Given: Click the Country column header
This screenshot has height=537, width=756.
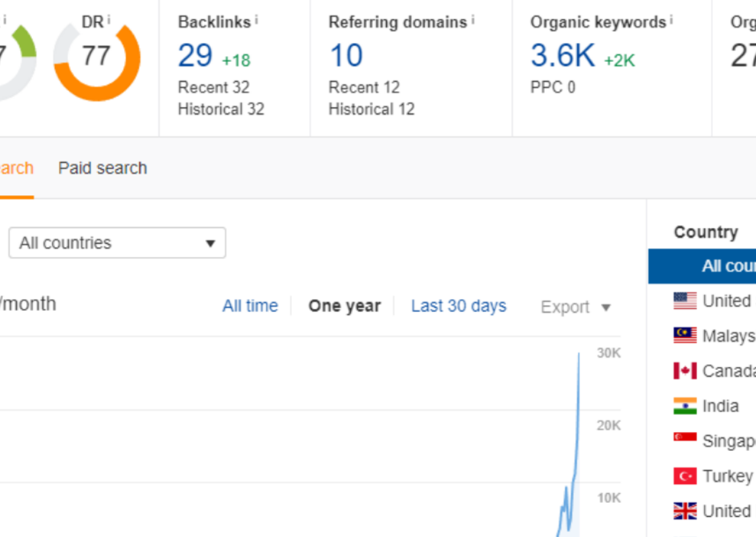Looking at the screenshot, I should click(x=706, y=232).
